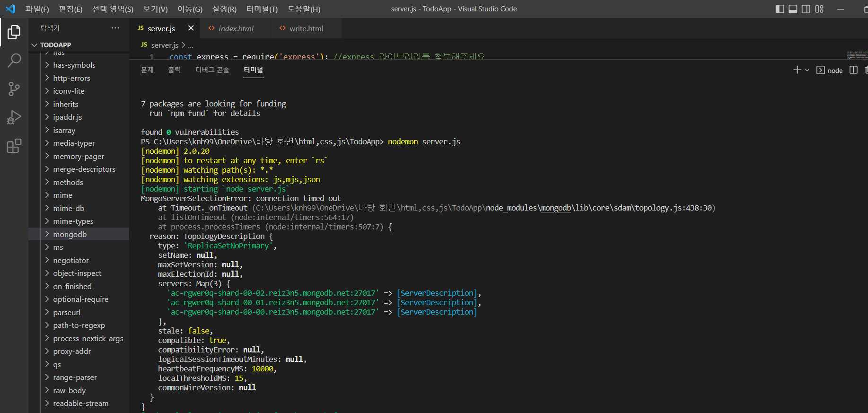Select the merge-descriptors folder
Screen dimensions: 868x413
(x=79, y=169)
